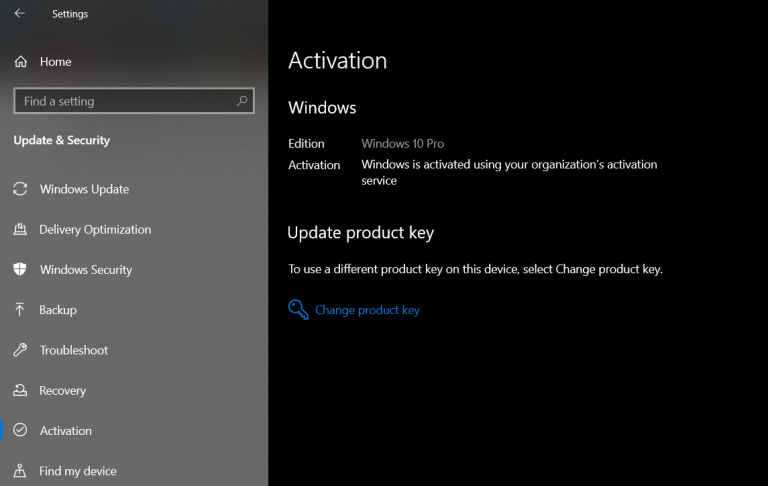This screenshot has height=486, width=768.
Task: Click the Windows 10 Pro edition text
Action: (x=403, y=144)
